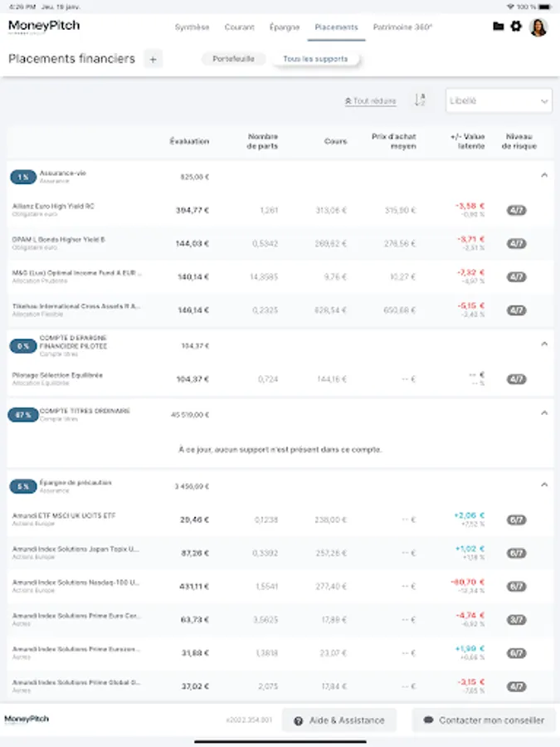Click risk badge for Amundi Prime Euro Cor

(517, 620)
